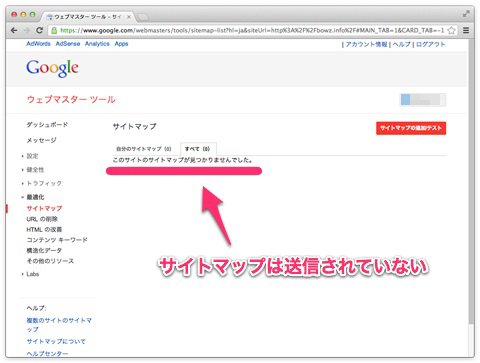The image size is (480, 363).
Task: Open ヘルプ link in top bar
Action: pyautogui.click(x=401, y=44)
